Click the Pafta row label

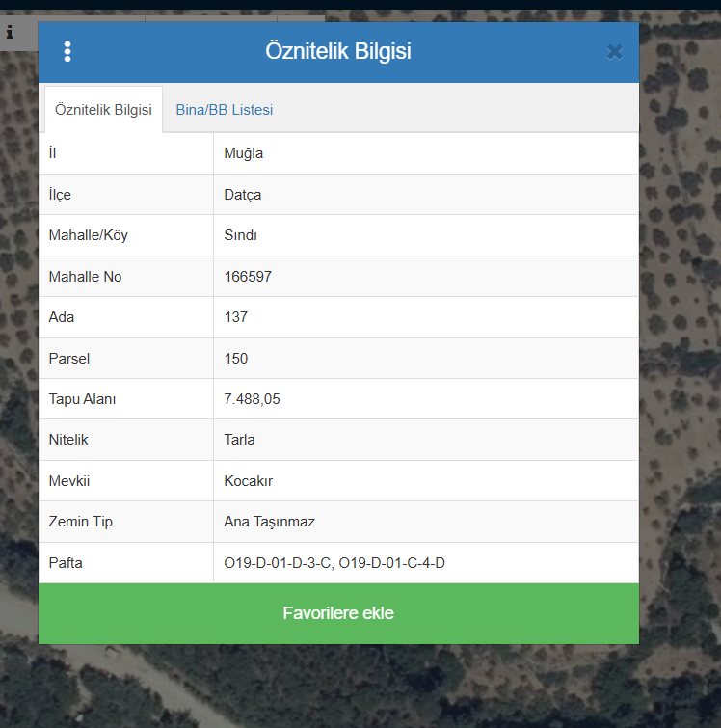(x=66, y=563)
